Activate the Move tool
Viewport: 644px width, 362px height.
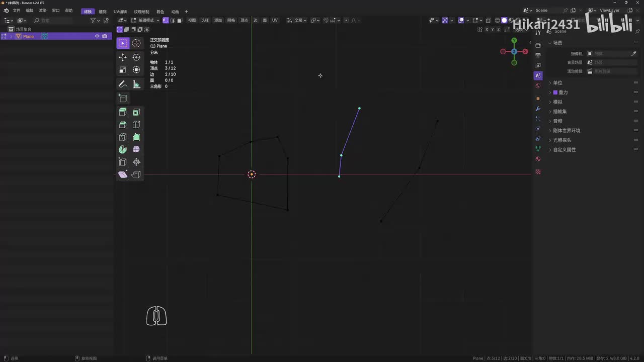pyautogui.click(x=123, y=57)
